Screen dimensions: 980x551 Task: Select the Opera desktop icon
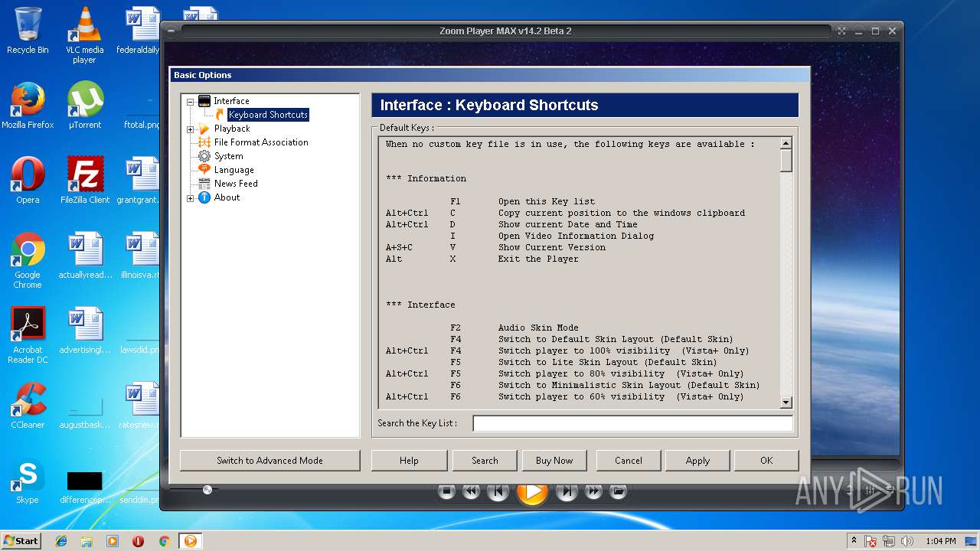(28, 181)
